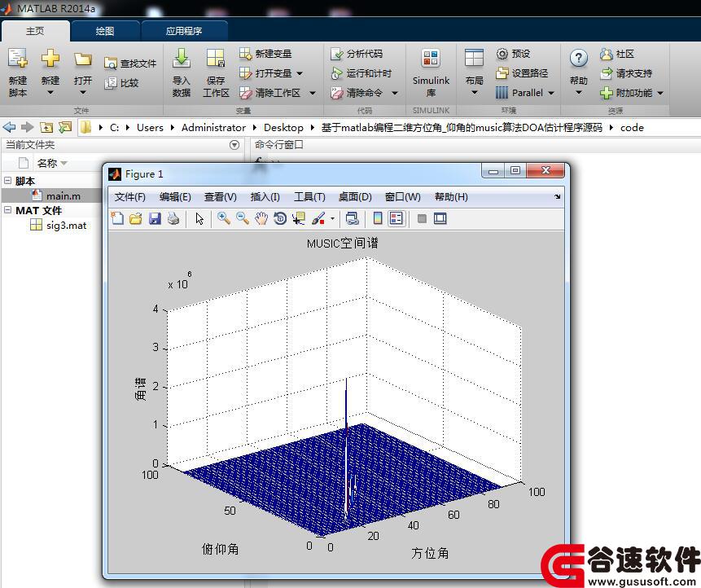Switch to the Apps (应用程序) ribbon tab
This screenshot has width=701, height=588.
[184, 31]
